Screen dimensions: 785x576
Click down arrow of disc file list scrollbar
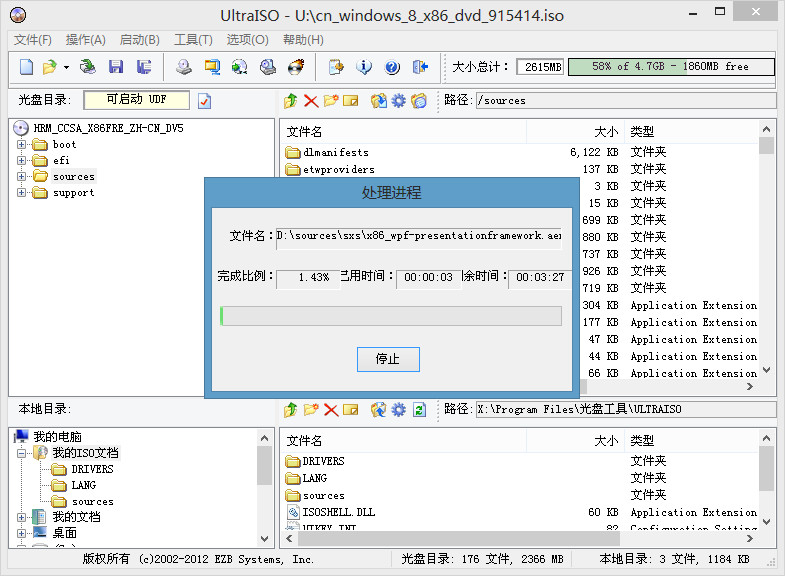[x=766, y=370]
